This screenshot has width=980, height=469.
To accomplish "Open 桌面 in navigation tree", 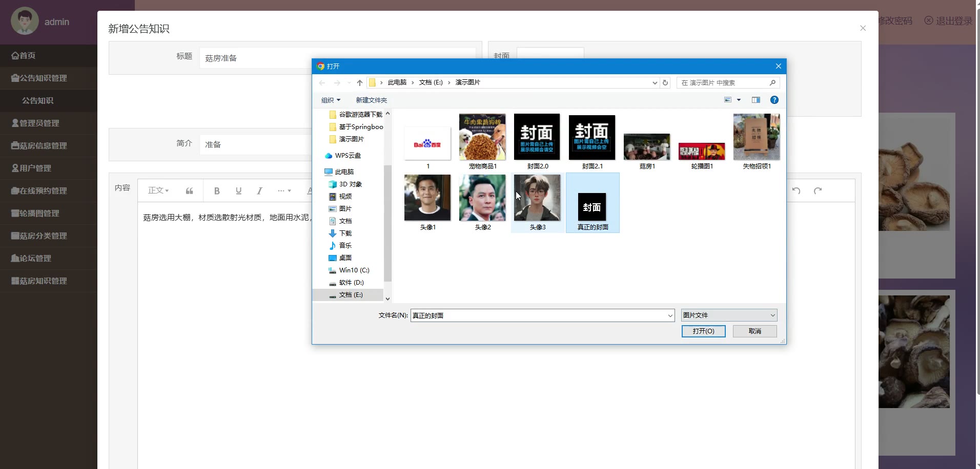I will click(340, 258).
